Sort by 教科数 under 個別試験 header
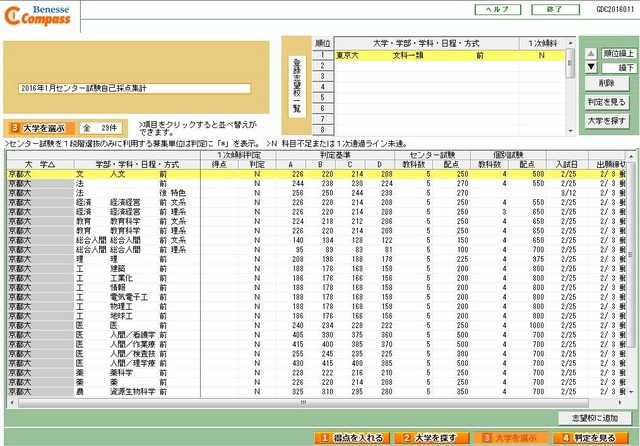The width and height of the screenshot is (640, 446). pos(489,164)
